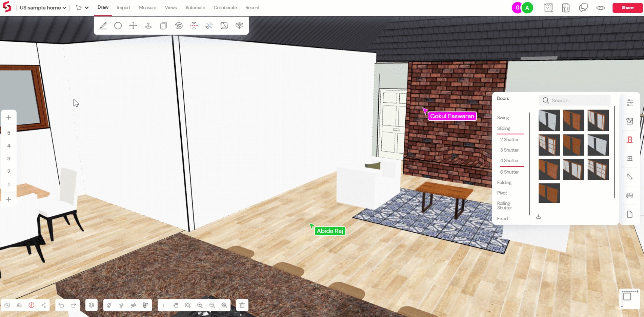Open the Automate menu
The height and width of the screenshot is (317, 644).
point(195,7)
